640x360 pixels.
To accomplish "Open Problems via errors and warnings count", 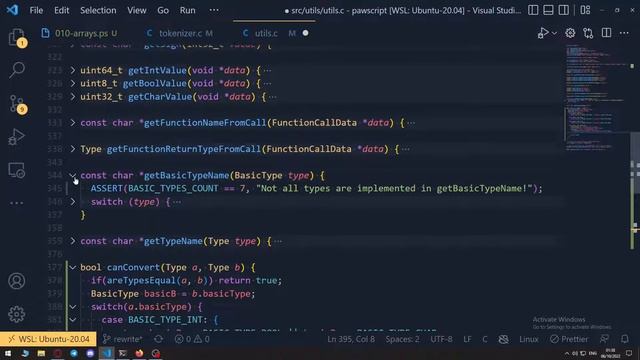I will coord(192,339).
